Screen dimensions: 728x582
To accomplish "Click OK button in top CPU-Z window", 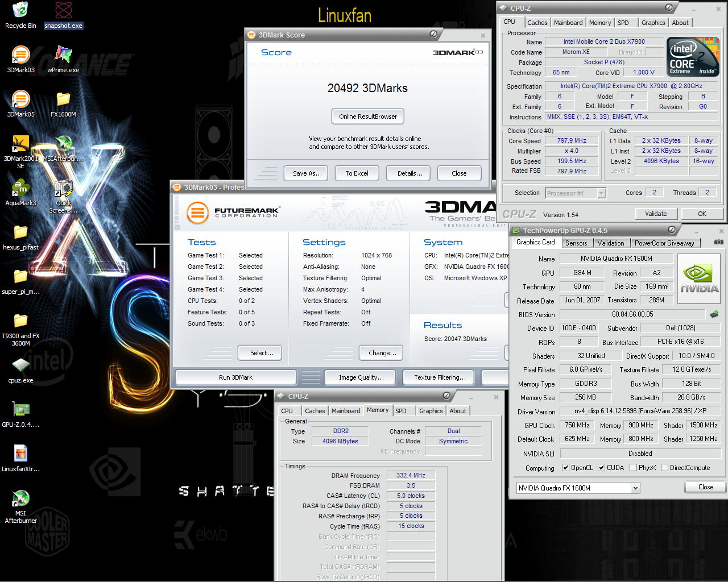I will [x=702, y=214].
